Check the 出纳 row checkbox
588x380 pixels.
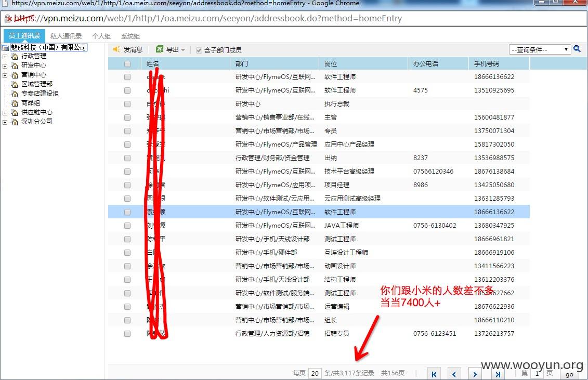click(x=127, y=158)
